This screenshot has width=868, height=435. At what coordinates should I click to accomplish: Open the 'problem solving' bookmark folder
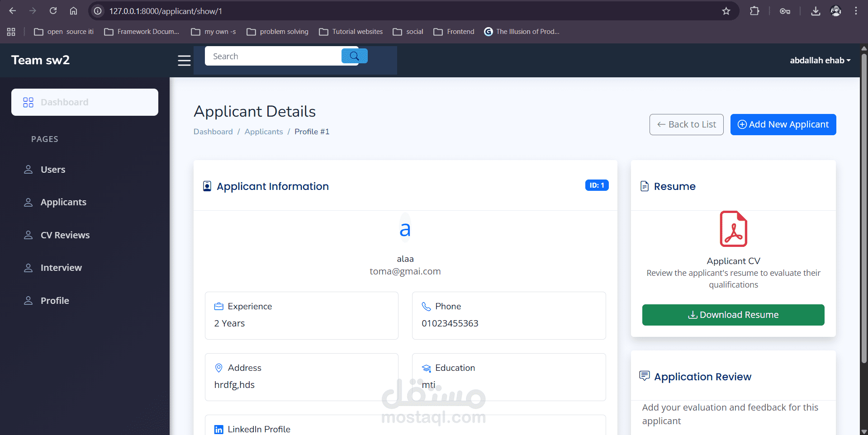(x=277, y=32)
